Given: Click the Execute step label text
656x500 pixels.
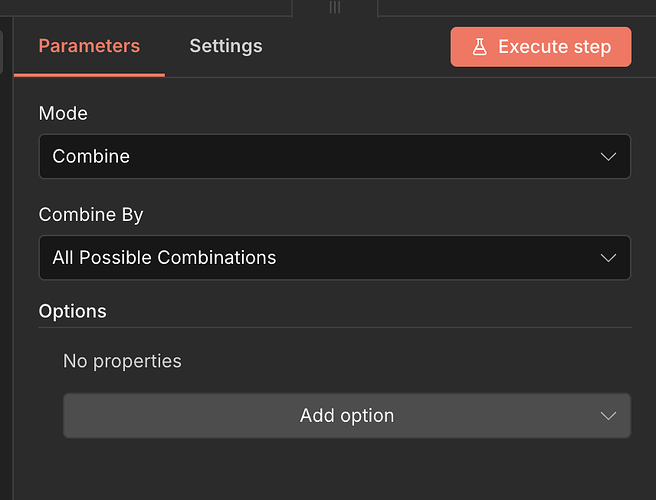Looking at the screenshot, I should (554, 47).
